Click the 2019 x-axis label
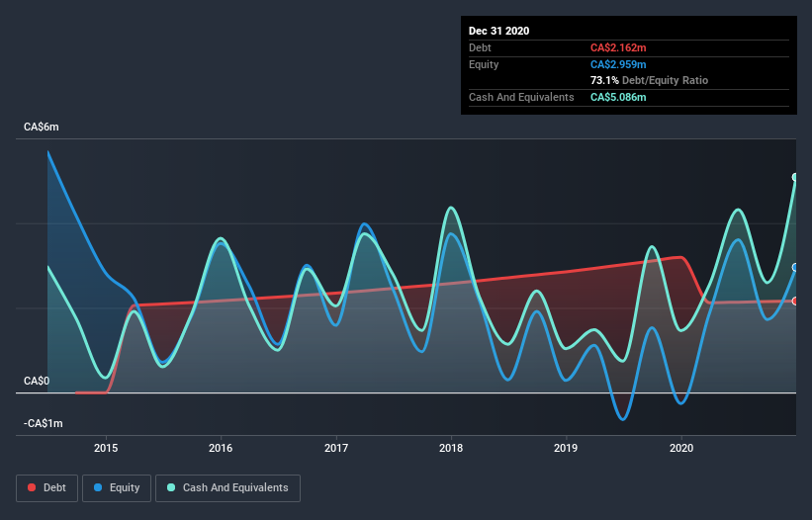Image resolution: width=812 pixels, height=520 pixels. pos(566,448)
